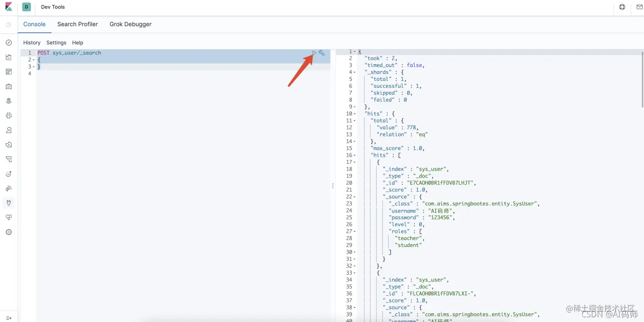Image resolution: width=644 pixels, height=322 pixels.
Task: Open Stack Monitoring from the sidebar
Action: coord(9,218)
